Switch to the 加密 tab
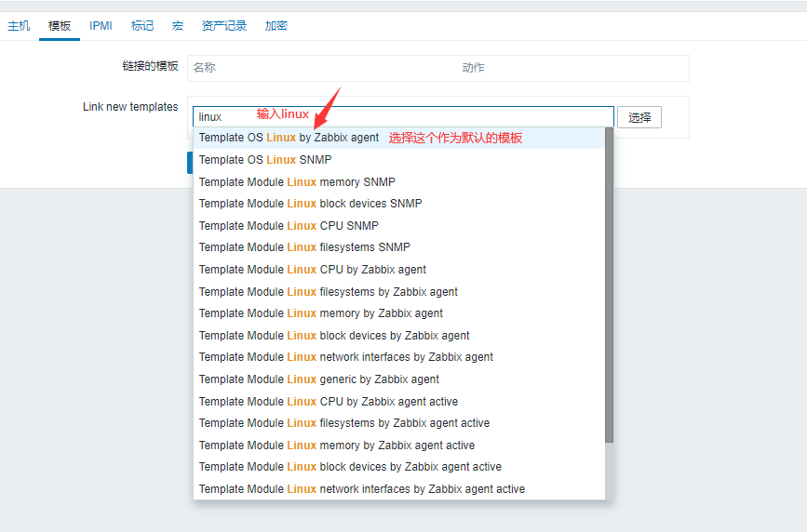 pos(276,26)
